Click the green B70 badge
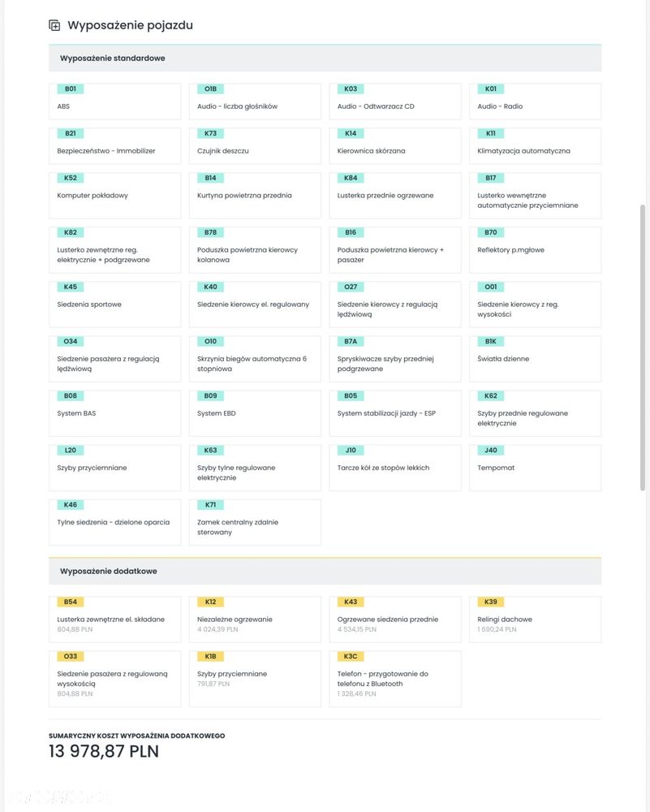650x812 pixels. [x=490, y=232]
